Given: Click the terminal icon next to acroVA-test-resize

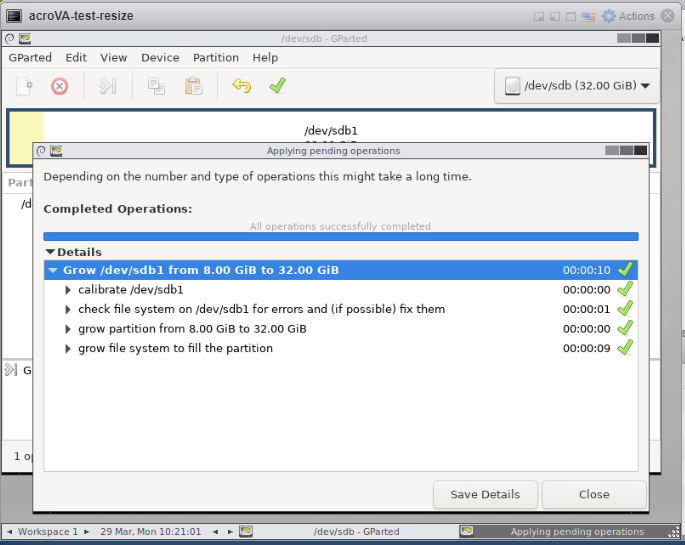Looking at the screenshot, I should 14,16.
